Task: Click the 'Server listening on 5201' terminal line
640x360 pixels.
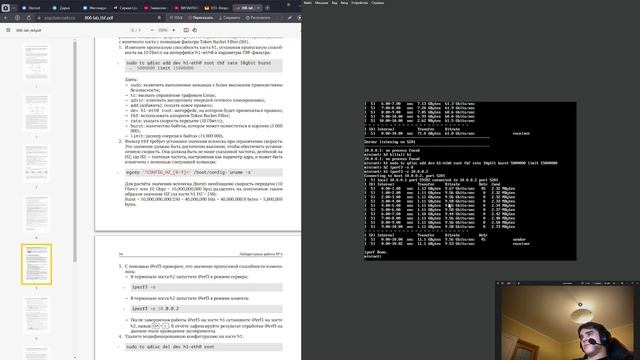Action: click(x=390, y=142)
